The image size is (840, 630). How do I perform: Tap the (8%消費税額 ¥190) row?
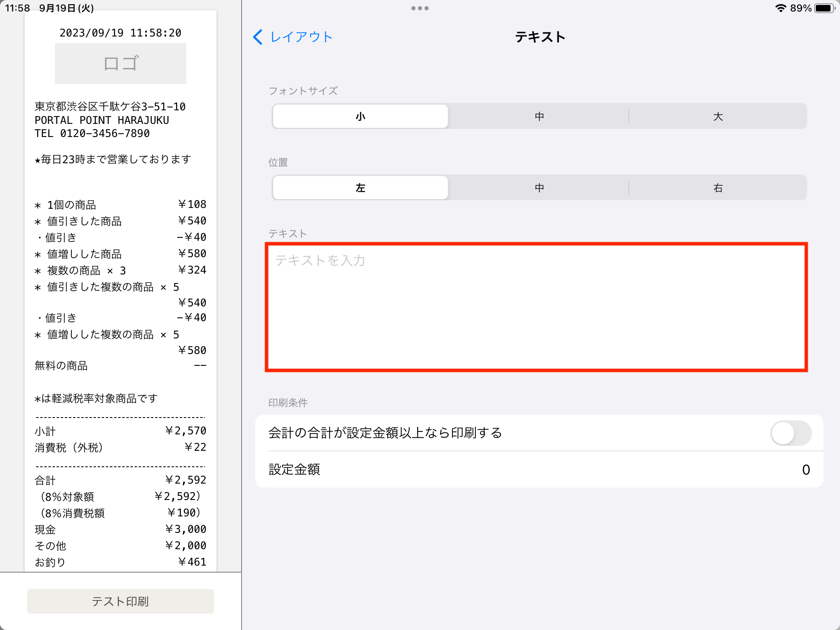coord(121,513)
